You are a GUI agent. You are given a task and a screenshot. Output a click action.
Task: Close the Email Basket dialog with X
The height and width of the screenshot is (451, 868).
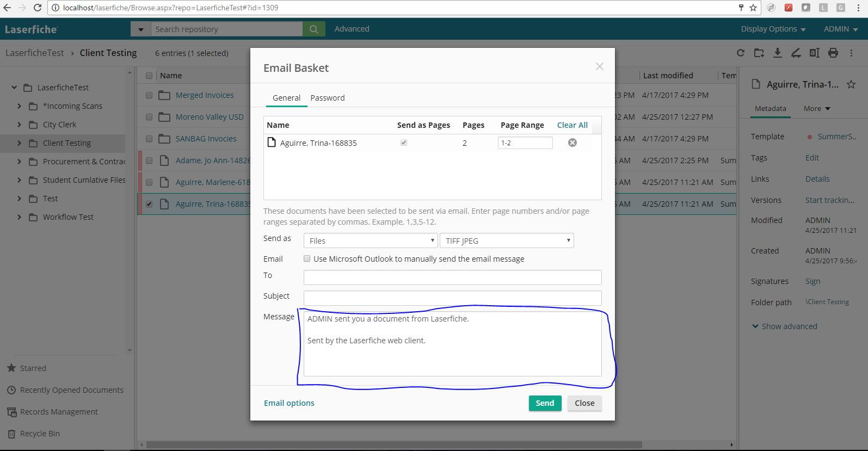pyautogui.click(x=599, y=66)
